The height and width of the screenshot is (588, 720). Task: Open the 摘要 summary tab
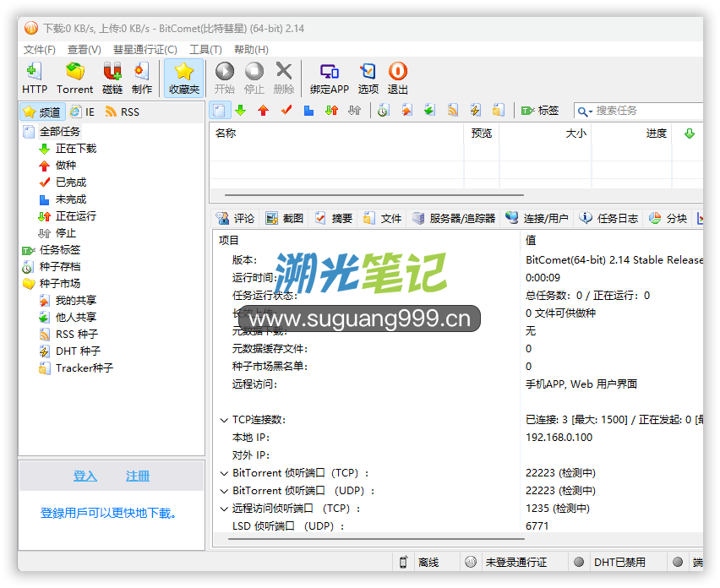(x=334, y=219)
